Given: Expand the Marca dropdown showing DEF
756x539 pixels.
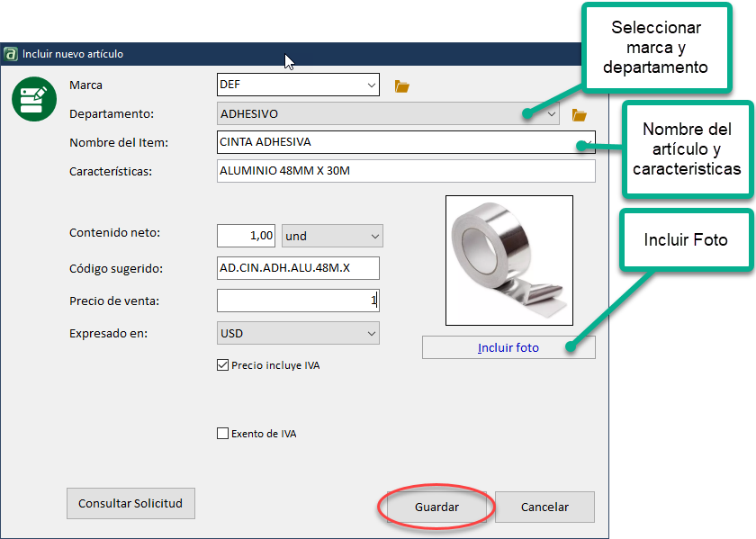Looking at the screenshot, I should (x=371, y=85).
